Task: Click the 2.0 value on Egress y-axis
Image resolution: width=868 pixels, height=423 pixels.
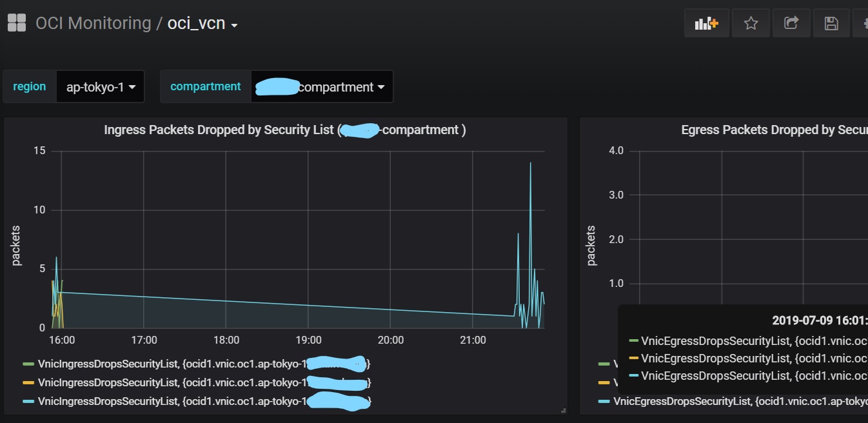Action: click(616, 239)
